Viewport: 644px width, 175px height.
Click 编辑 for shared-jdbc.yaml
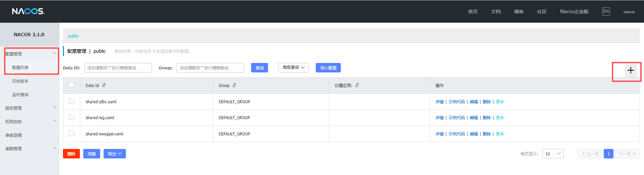(x=474, y=102)
